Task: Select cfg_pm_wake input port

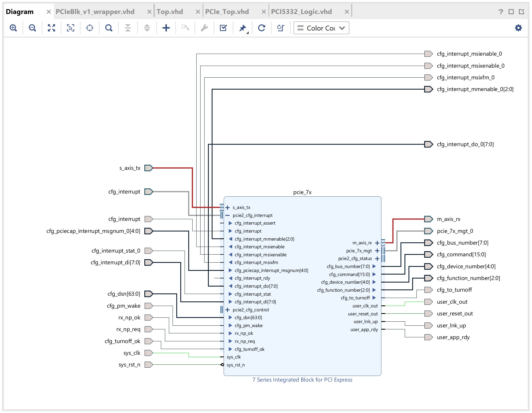Action: 149,306
